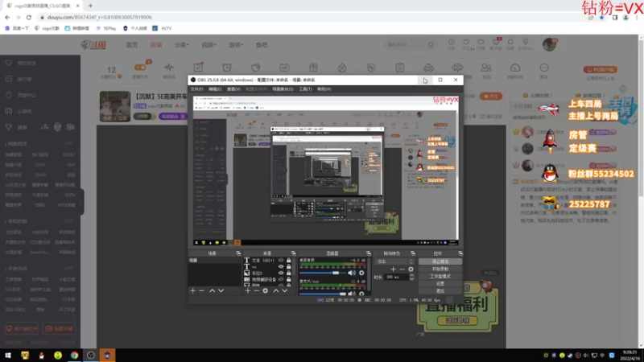This screenshot has width=644, height=362.
Task: Add a new source in OBS Sources panel
Action: (x=248, y=290)
